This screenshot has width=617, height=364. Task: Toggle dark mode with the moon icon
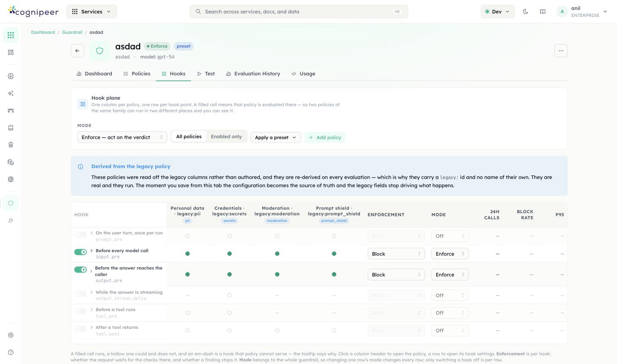click(526, 12)
